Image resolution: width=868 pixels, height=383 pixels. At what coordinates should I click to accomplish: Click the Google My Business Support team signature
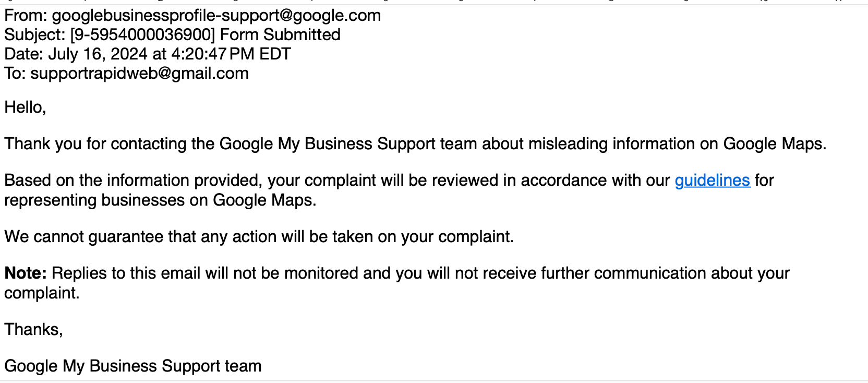[133, 366]
